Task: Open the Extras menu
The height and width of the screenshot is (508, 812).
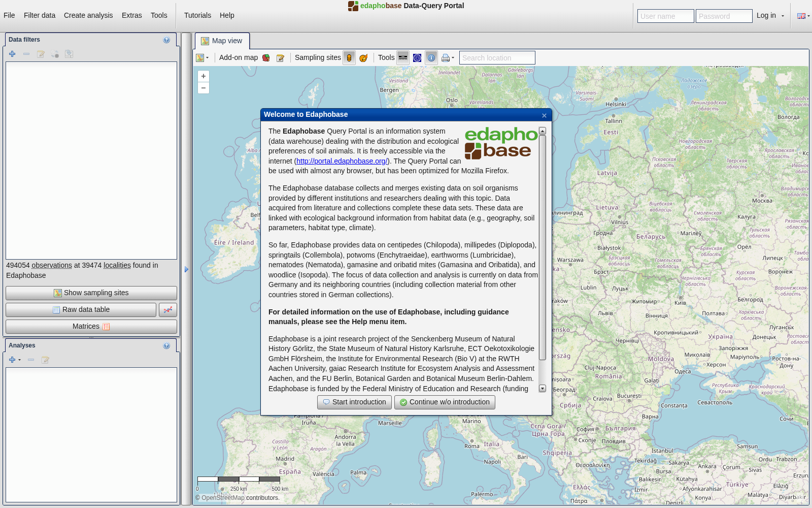Action: (x=132, y=15)
